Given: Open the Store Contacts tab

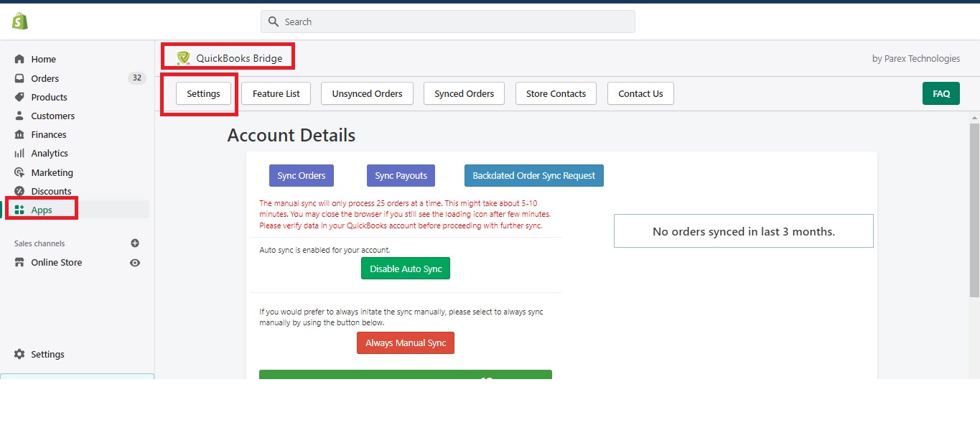Looking at the screenshot, I should point(556,93).
